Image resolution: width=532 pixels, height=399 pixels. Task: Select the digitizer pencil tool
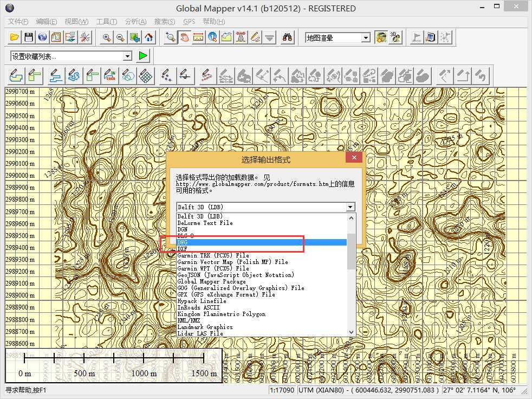[255, 37]
